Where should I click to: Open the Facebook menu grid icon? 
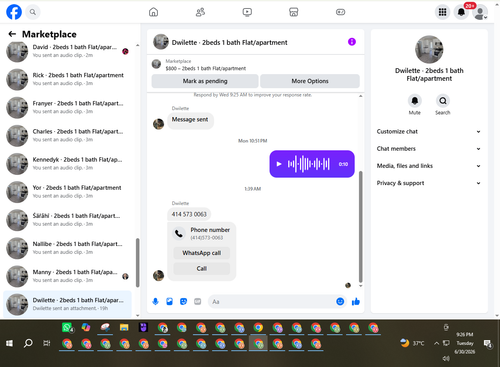pos(442,12)
